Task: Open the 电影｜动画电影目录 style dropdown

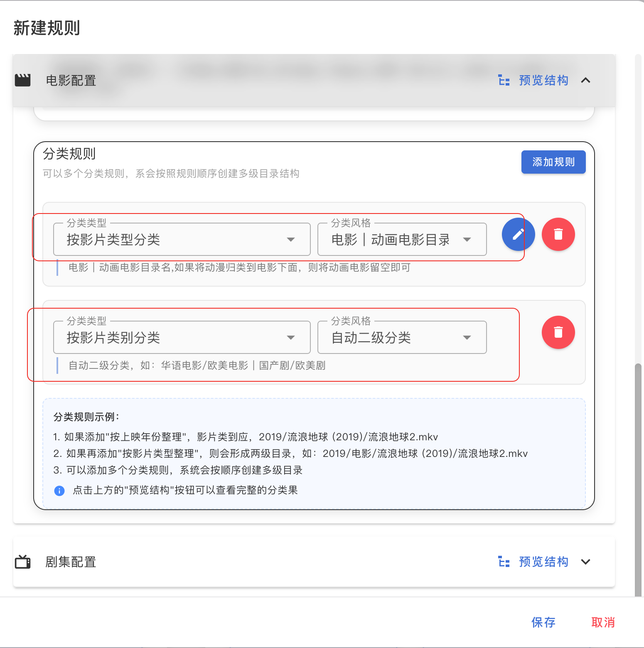Action: click(x=402, y=239)
